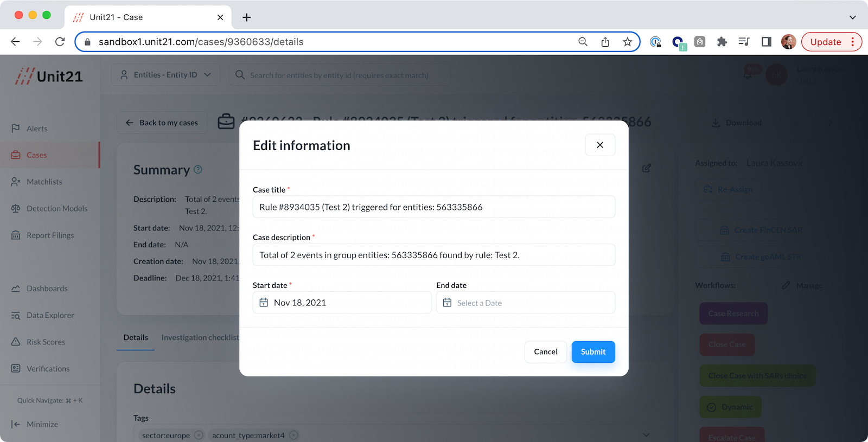Viewport: 868px width, 442px height.
Task: Click the Dashboards chart icon
Action: click(16, 289)
